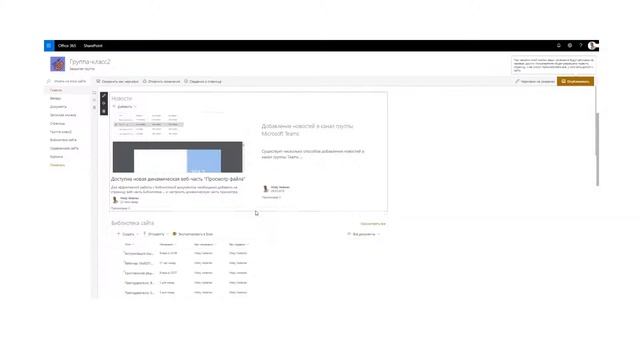Click SharePoint in the top bar

point(93,46)
